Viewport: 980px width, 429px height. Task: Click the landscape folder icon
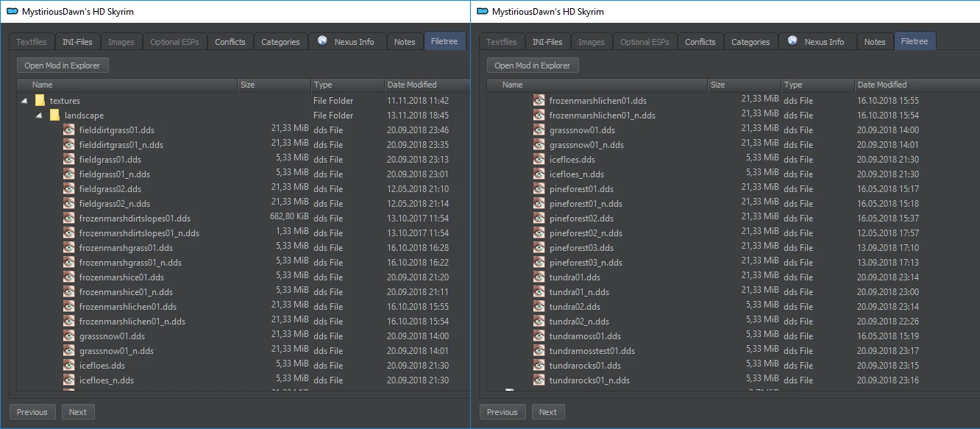[54, 116]
